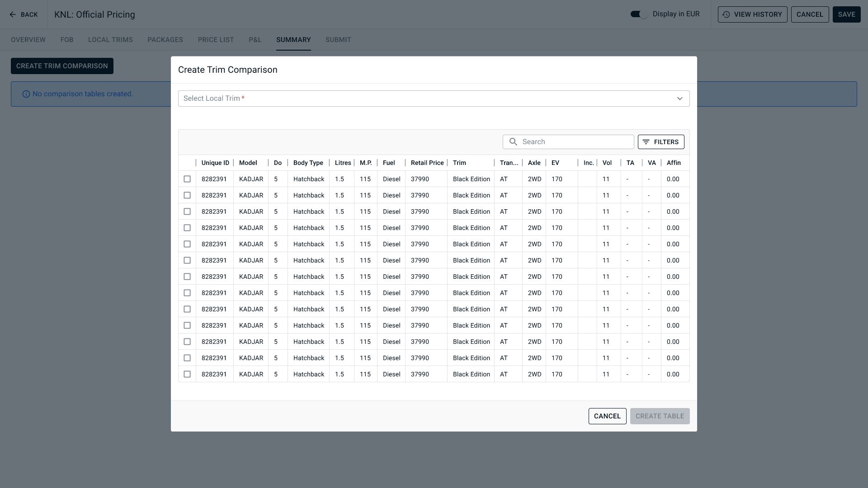Click the Axle column header
The image size is (868, 488).
pyautogui.click(x=534, y=163)
